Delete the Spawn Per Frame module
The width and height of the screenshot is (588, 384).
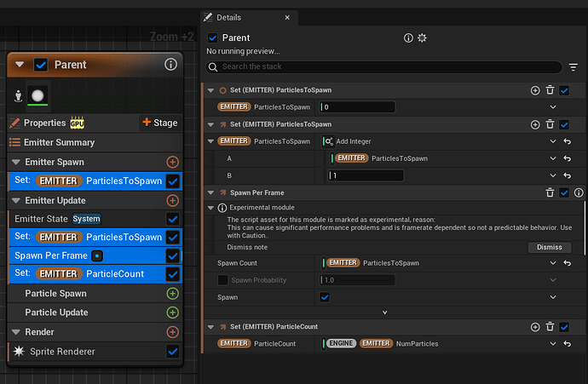[550, 192]
